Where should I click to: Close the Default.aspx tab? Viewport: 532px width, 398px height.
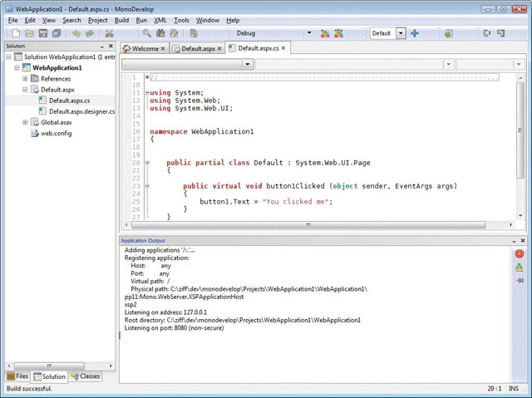[x=219, y=48]
